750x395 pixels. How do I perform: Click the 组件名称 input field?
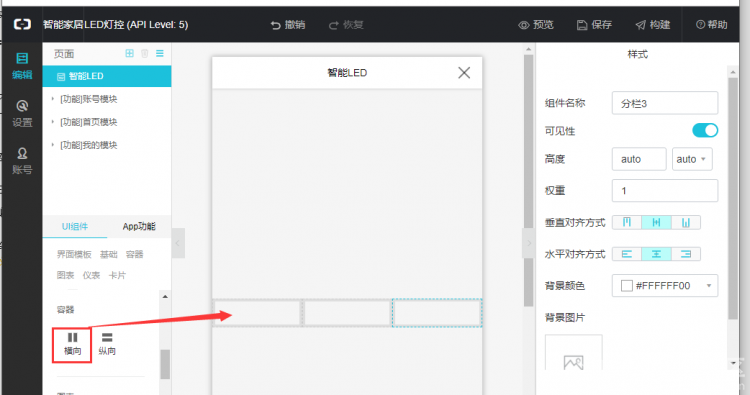pos(665,103)
